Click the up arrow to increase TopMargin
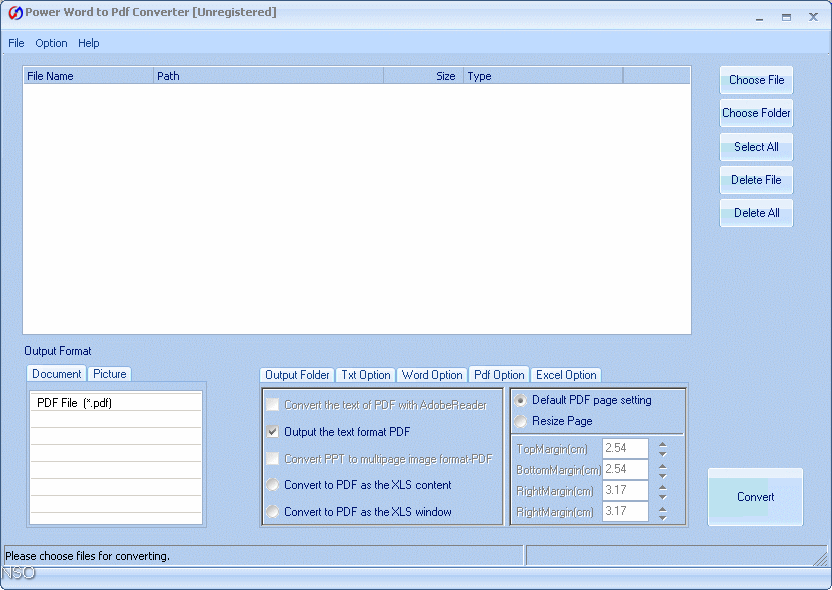The image size is (832, 590). click(662, 444)
